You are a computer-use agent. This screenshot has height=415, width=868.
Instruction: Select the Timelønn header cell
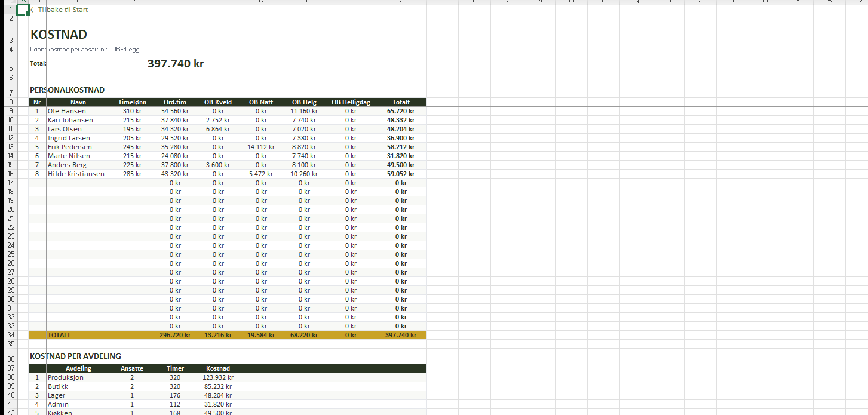point(132,102)
